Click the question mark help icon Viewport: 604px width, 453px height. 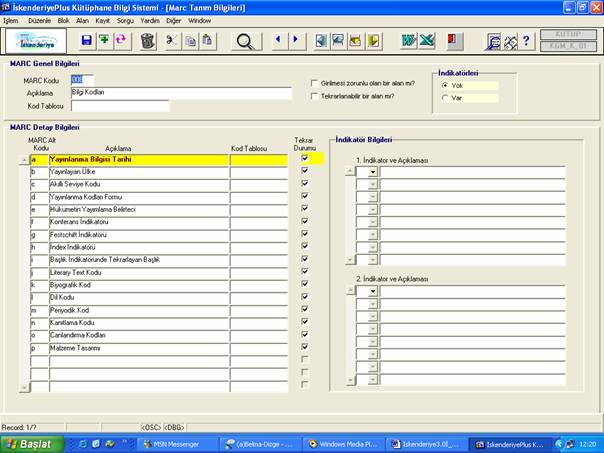point(527,41)
